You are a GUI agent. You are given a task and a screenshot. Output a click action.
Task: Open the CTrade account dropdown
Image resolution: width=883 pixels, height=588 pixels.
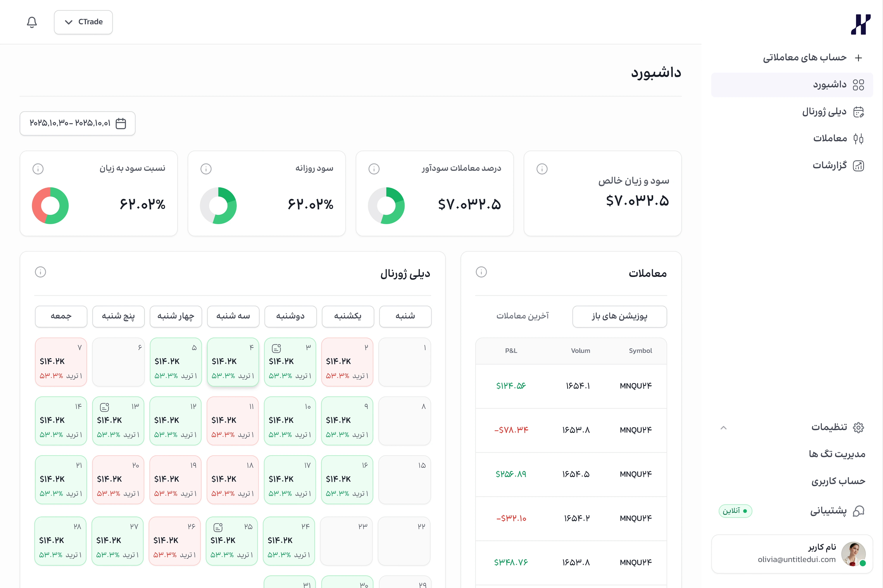(83, 22)
